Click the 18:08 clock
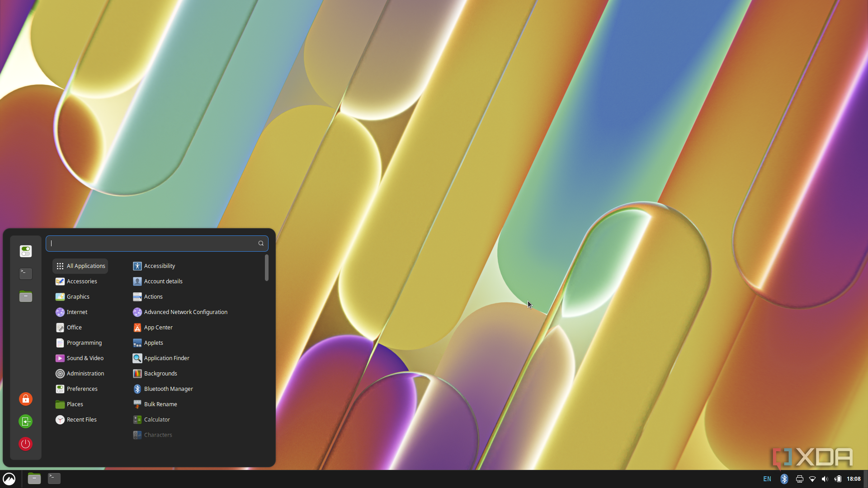The height and width of the screenshot is (488, 868). (854, 479)
